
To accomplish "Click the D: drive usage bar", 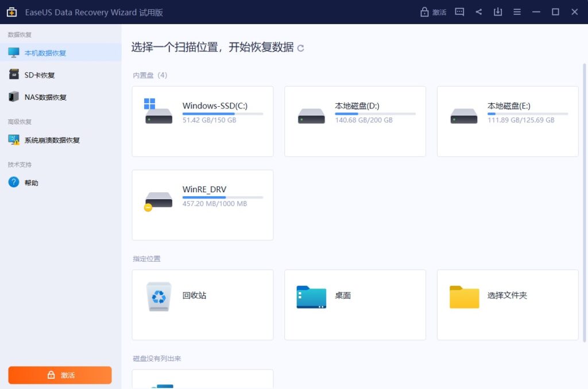I will [x=376, y=114].
